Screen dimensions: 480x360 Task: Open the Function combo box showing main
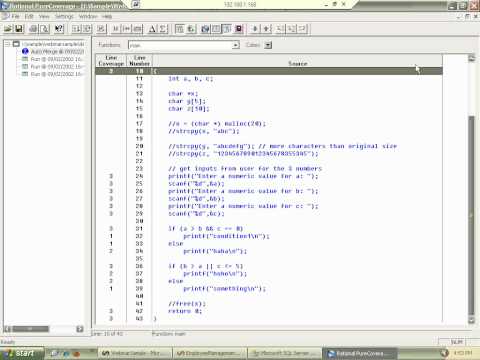click(184, 45)
